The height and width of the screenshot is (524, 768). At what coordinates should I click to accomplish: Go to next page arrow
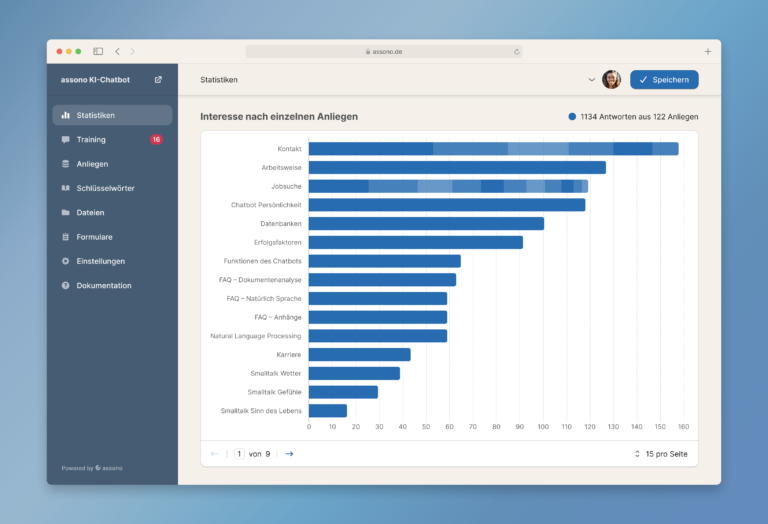289,454
